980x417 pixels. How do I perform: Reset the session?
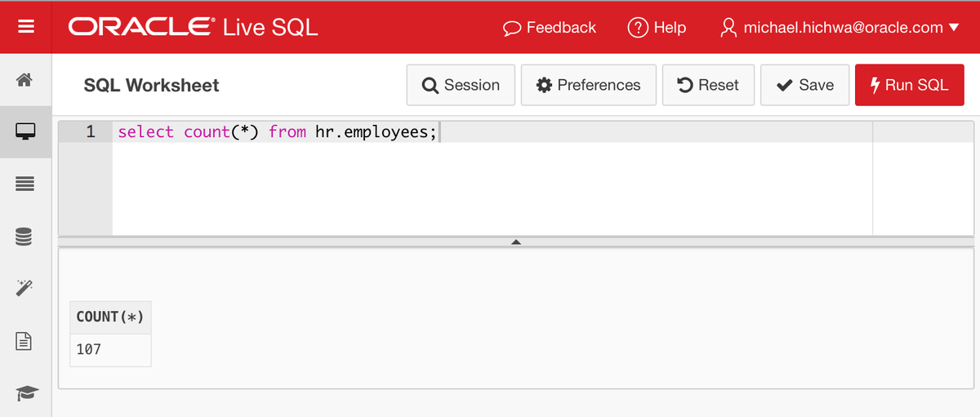[x=708, y=85]
